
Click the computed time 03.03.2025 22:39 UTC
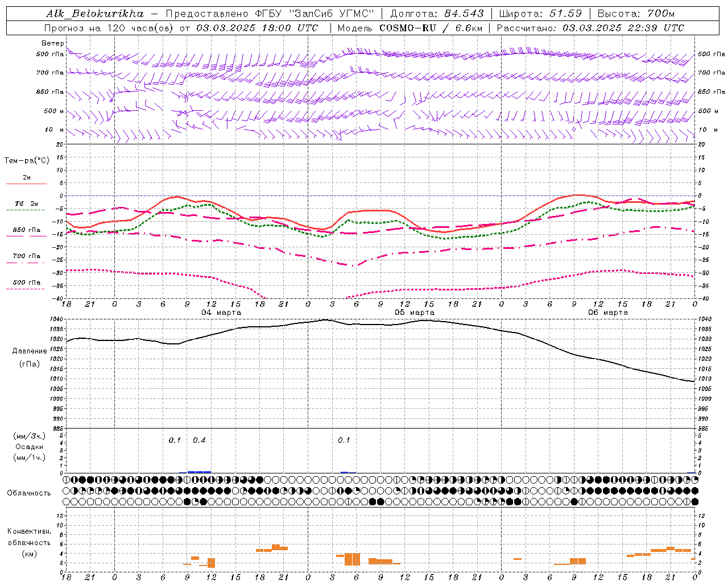[x=623, y=28]
